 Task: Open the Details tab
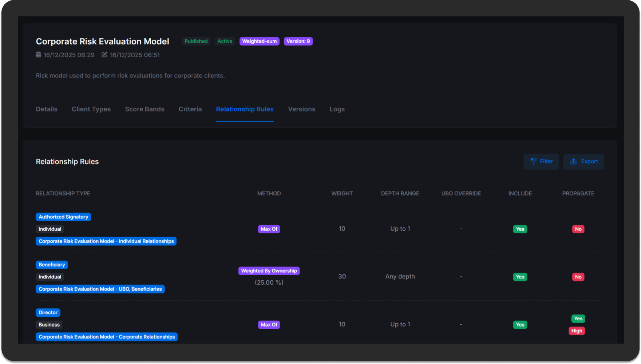coord(47,109)
